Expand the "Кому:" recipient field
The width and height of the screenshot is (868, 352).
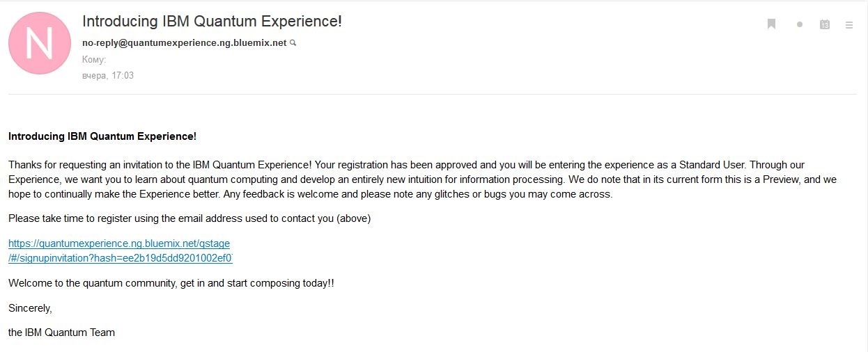(x=94, y=59)
